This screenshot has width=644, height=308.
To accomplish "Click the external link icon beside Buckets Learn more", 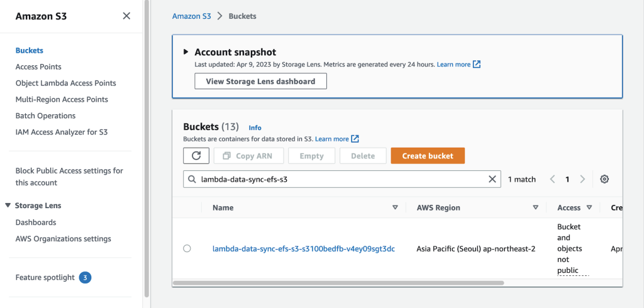I will [x=355, y=139].
